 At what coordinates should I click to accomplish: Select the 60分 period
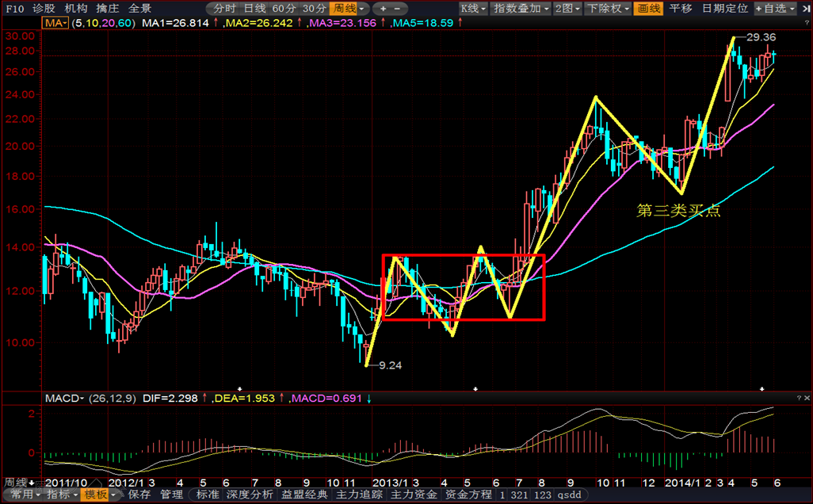pos(284,8)
